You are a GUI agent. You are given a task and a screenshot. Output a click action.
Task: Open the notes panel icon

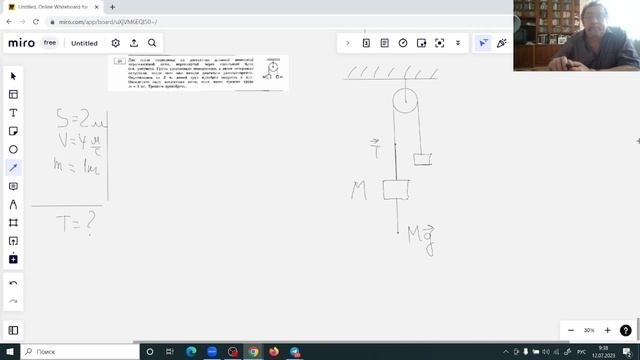click(x=384, y=43)
